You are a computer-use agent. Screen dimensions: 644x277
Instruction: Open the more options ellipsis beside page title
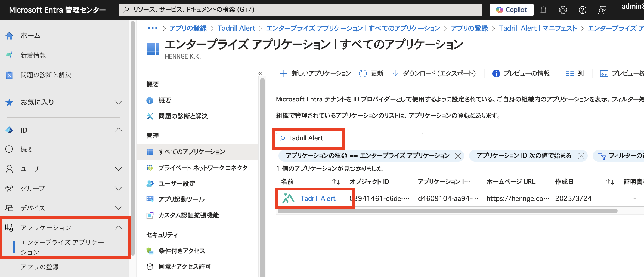(479, 45)
